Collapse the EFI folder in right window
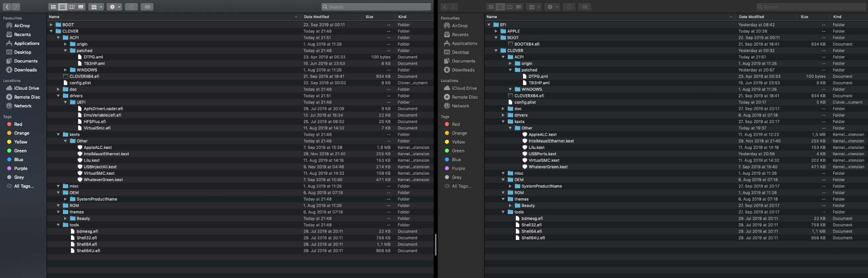The height and width of the screenshot is (278, 868). pyautogui.click(x=489, y=25)
